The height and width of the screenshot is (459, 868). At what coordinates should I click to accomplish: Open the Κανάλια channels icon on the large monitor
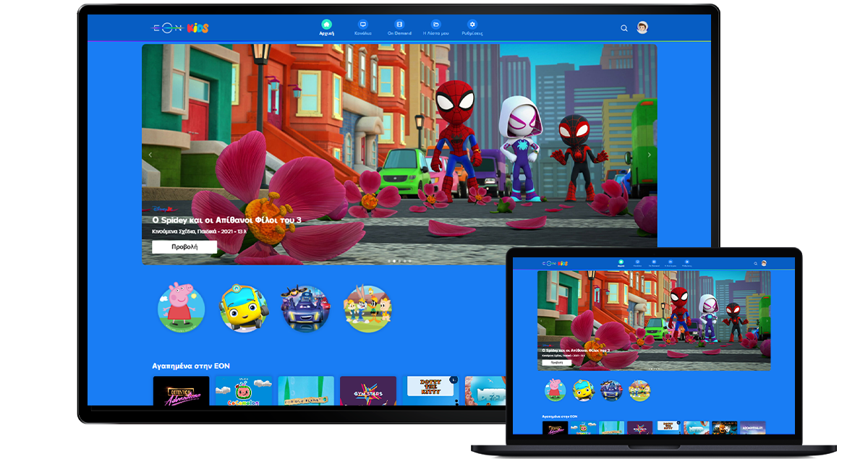[x=363, y=25]
